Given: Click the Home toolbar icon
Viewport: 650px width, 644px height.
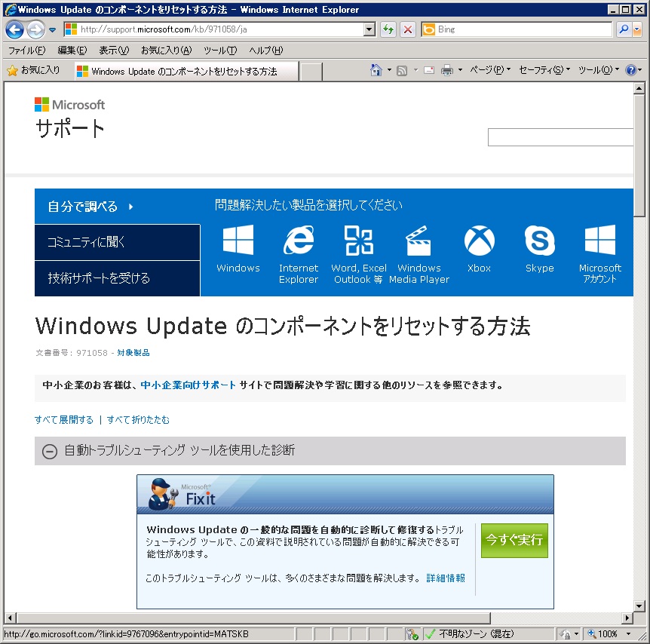Looking at the screenshot, I should (376, 70).
